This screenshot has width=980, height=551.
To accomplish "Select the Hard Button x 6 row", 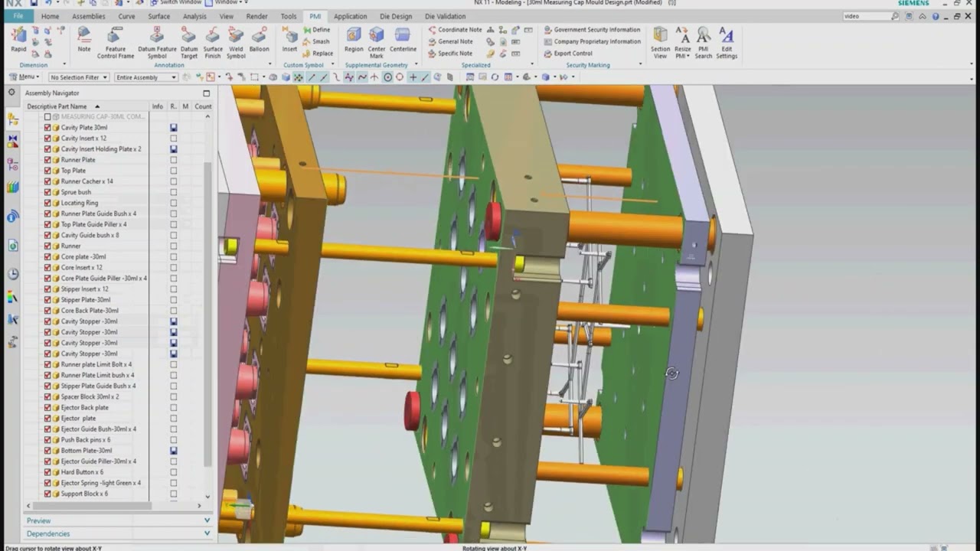I will (x=82, y=472).
